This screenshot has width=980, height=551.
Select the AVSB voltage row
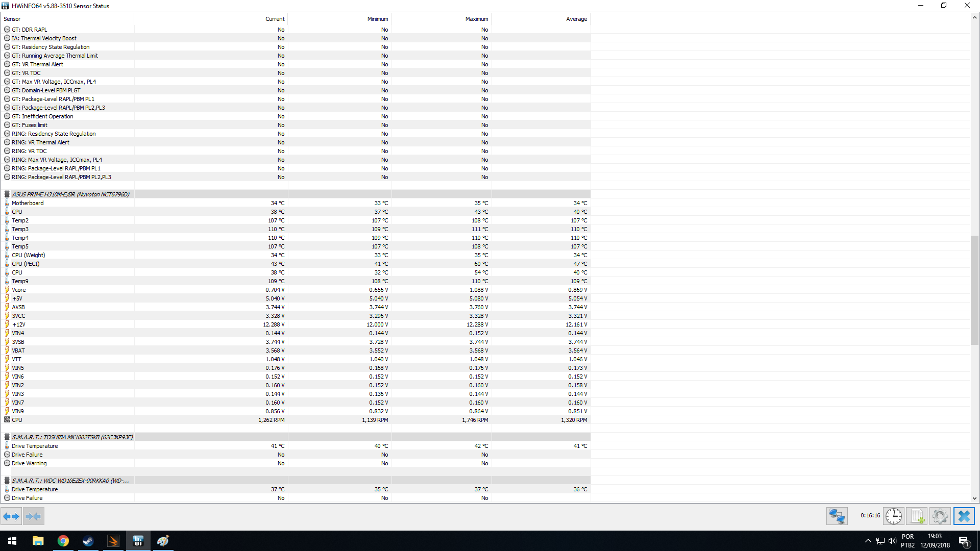click(296, 307)
